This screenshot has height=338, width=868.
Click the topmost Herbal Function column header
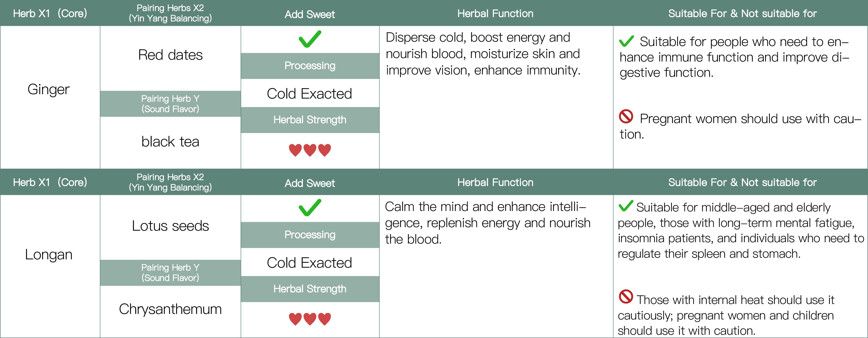coord(495,13)
